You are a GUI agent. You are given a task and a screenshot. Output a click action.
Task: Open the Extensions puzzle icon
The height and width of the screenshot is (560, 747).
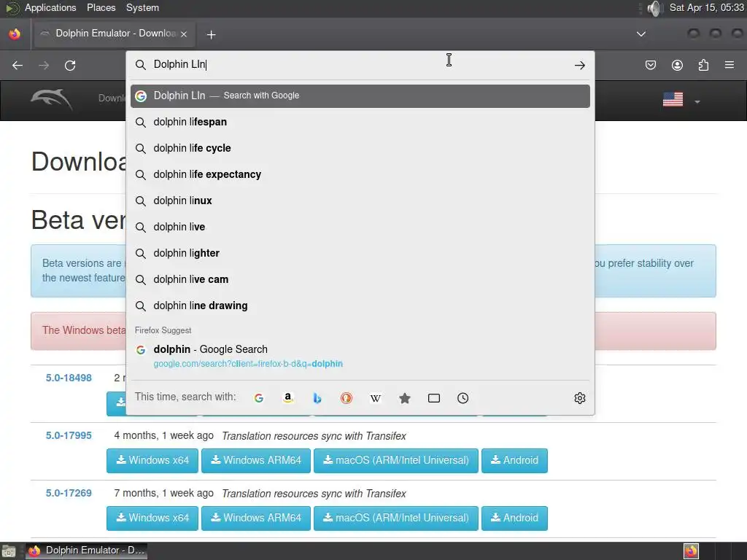[x=703, y=65]
